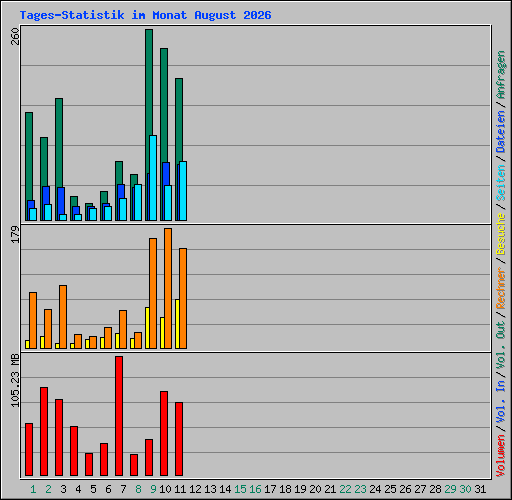Screen dimensions: 512x500
Task: Click the y-axis value 105.23 MB
Action: click(x=15, y=380)
